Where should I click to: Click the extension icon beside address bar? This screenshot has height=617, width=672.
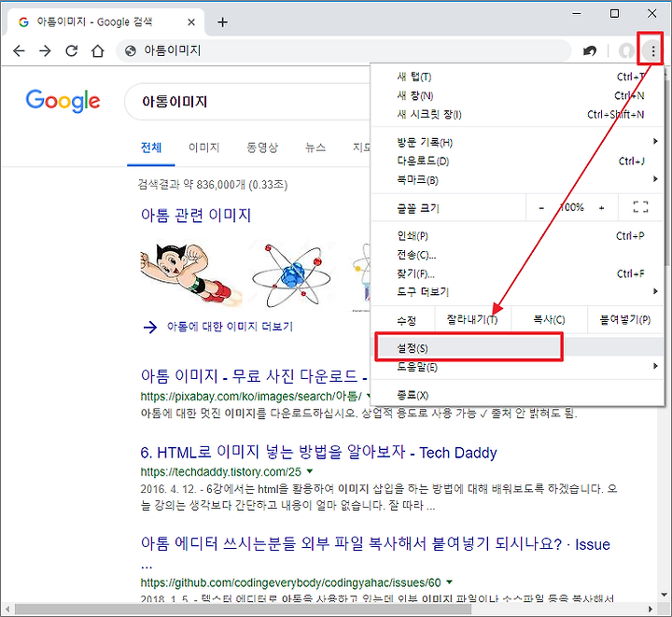590,51
